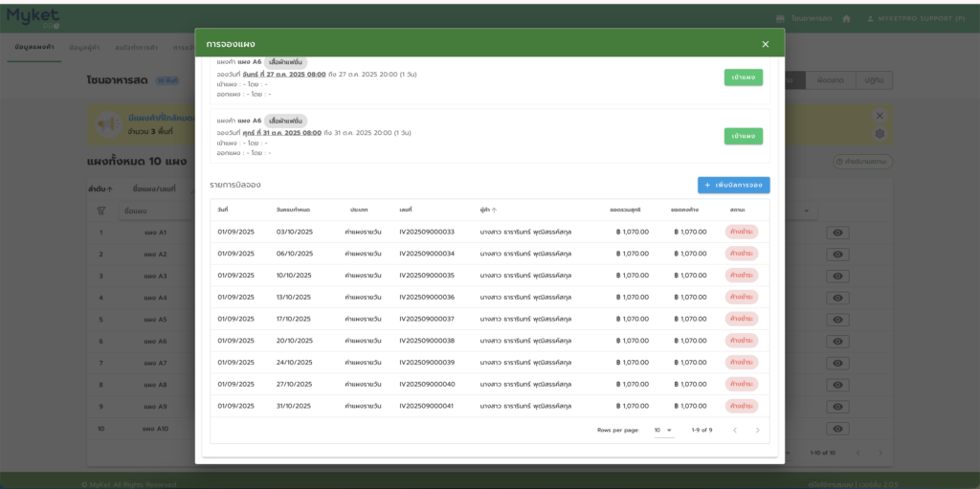Click due date 03/10/2025 cell

pyautogui.click(x=295, y=232)
